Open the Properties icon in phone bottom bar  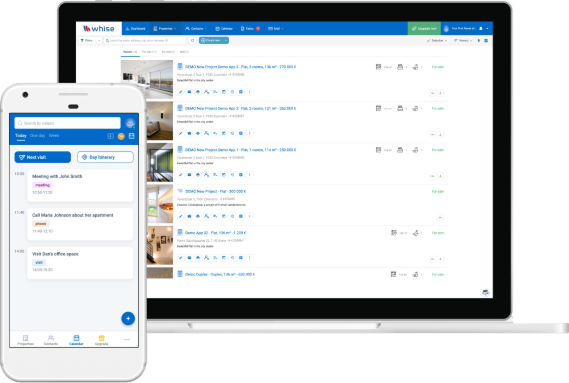click(x=25, y=340)
